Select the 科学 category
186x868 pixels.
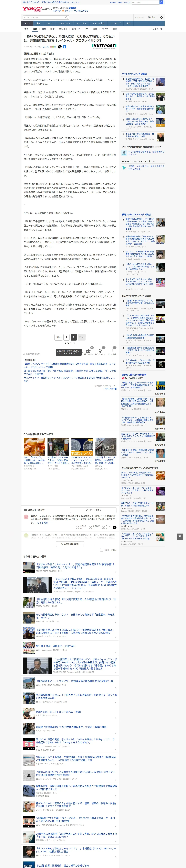point(95,29)
